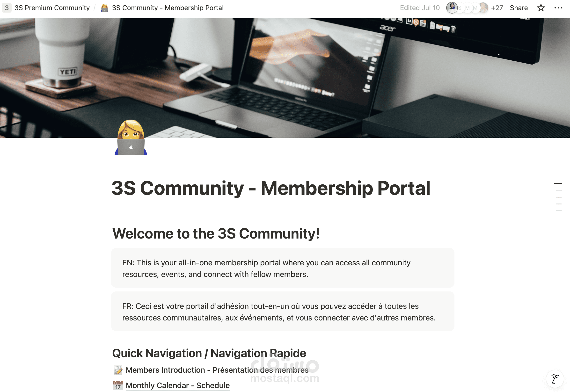
Task: Navigate to 3S Premium Community breadcrumb
Action: pos(52,8)
